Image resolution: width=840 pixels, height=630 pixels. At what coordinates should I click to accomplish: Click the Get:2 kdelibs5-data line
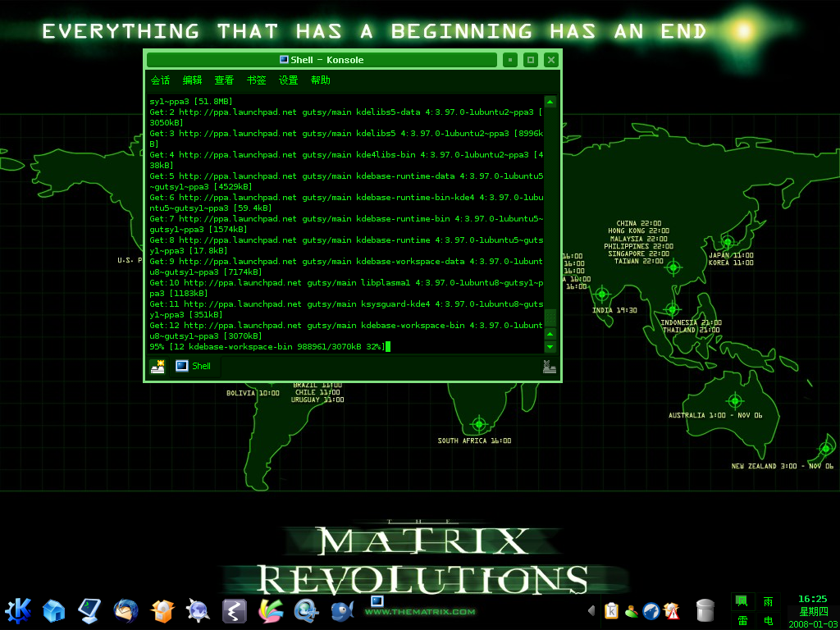tap(346, 117)
